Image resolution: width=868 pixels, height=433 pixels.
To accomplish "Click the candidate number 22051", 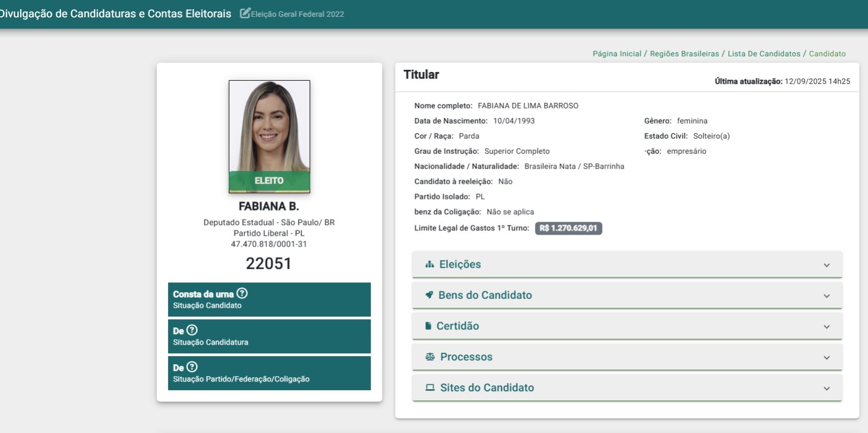I will pyautogui.click(x=269, y=263).
